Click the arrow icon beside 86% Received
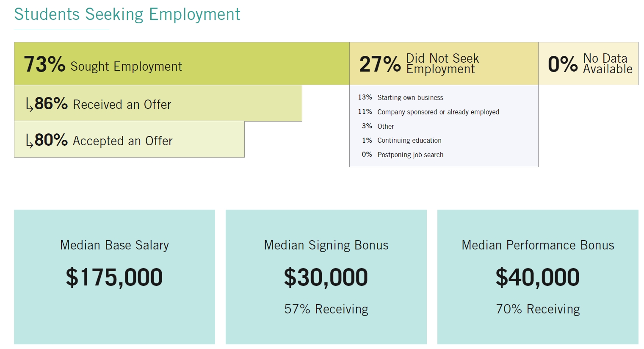The height and width of the screenshot is (349, 644). pyautogui.click(x=29, y=104)
